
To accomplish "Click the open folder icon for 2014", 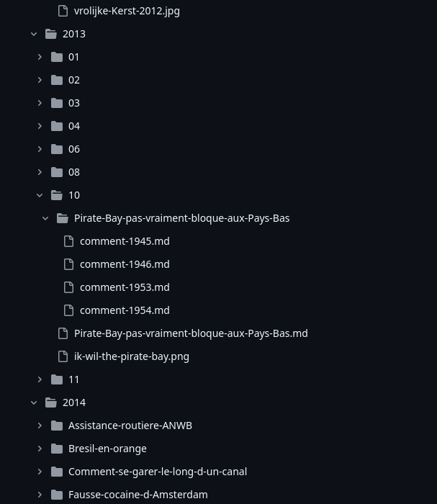I will pyautogui.click(x=51, y=402).
